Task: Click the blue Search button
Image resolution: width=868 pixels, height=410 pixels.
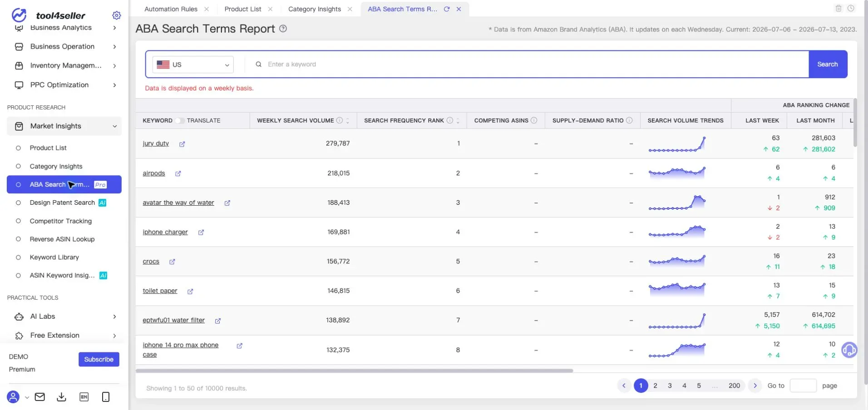Action: pyautogui.click(x=828, y=64)
